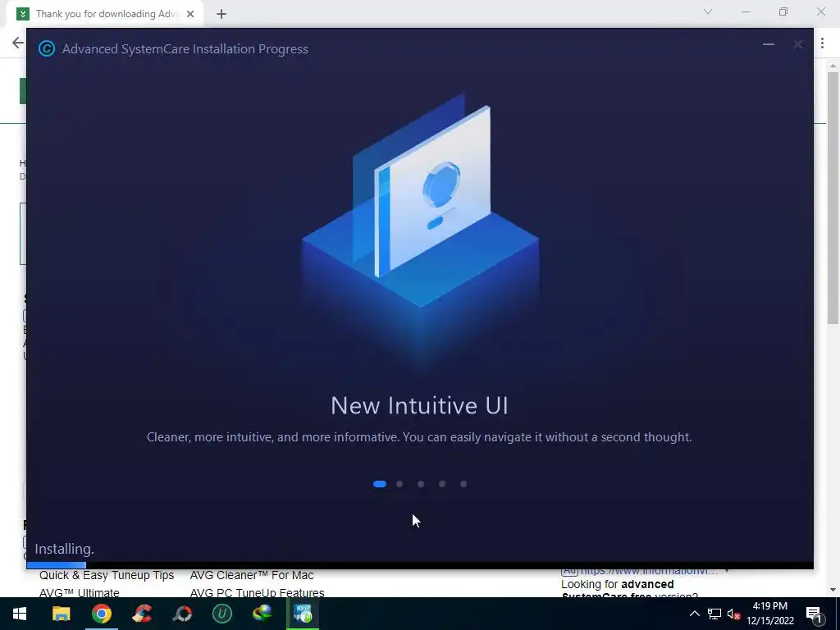The width and height of the screenshot is (840, 630).
Task: Minimize the Advanced SystemCare installer window
Action: (x=768, y=44)
